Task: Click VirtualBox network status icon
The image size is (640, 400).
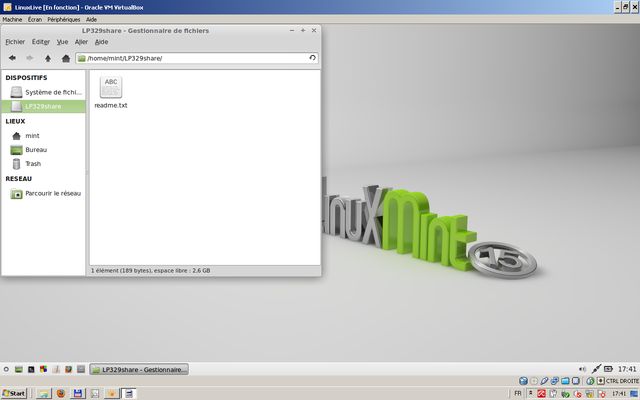Action: click(554, 381)
